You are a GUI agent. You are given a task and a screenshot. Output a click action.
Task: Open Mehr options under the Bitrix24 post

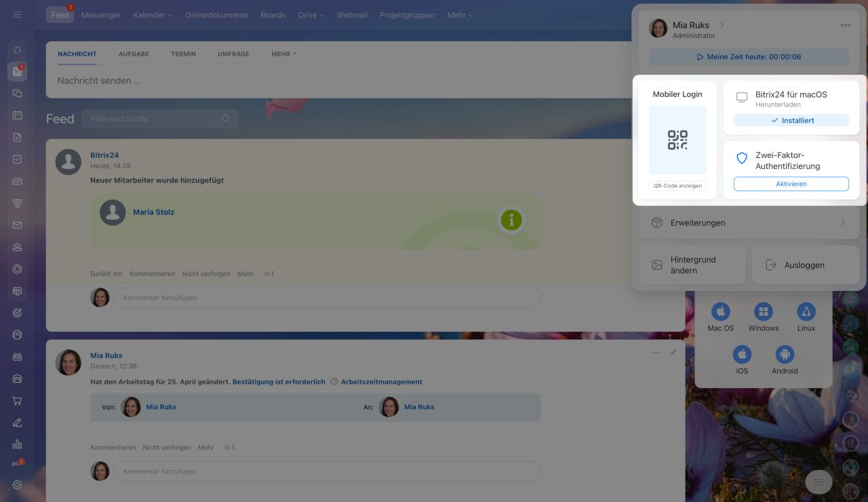click(x=245, y=274)
